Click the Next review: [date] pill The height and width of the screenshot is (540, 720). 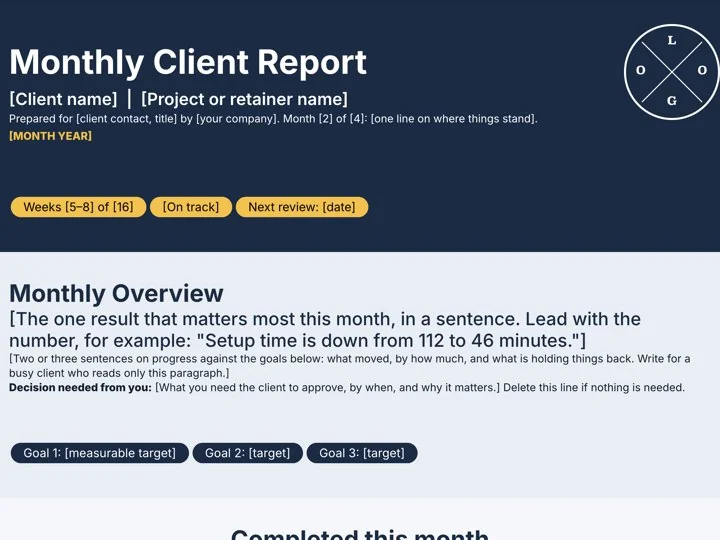[302, 207]
